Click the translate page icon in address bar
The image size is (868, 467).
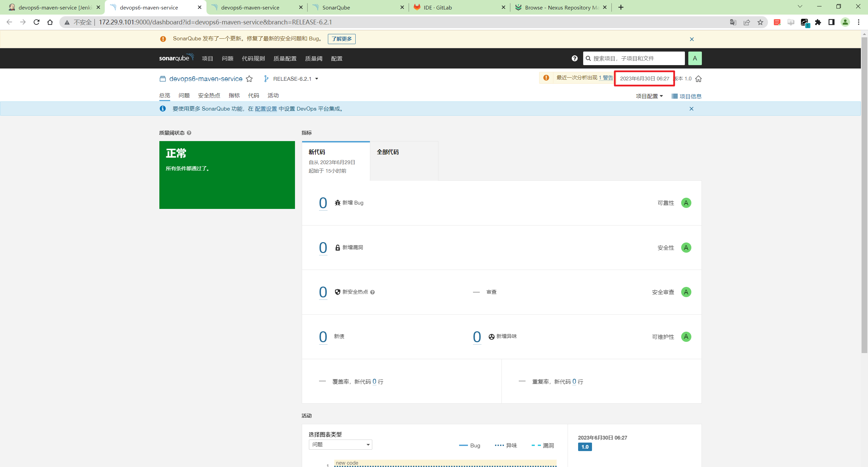(733, 22)
